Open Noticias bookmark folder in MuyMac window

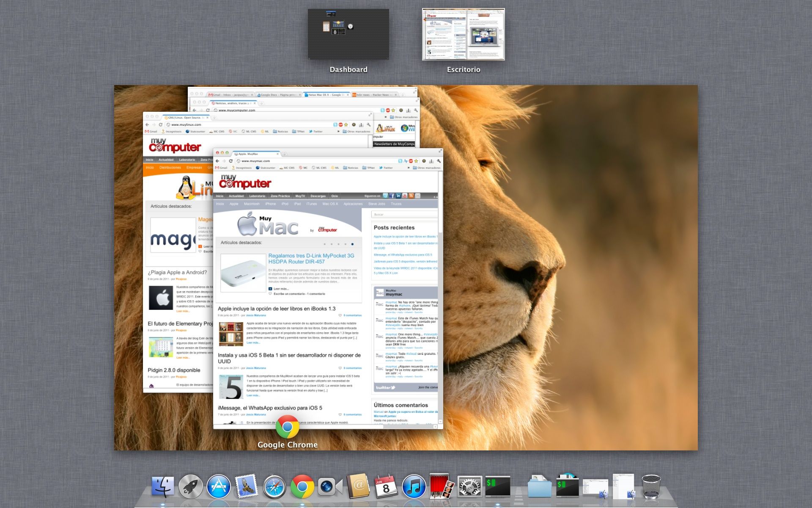(351, 168)
